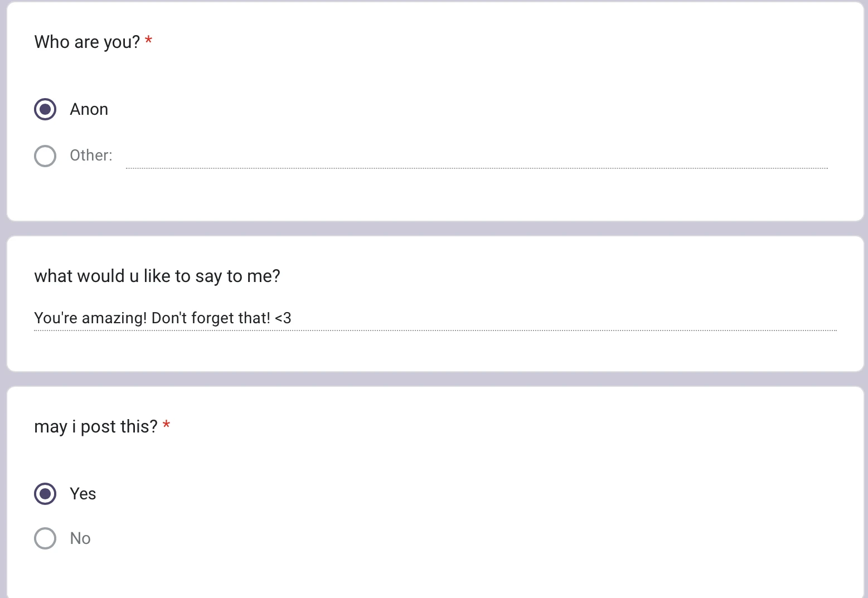Viewport: 868px width, 598px height.
Task: Click the word 'amazing!' in the answer
Action: pos(114,318)
